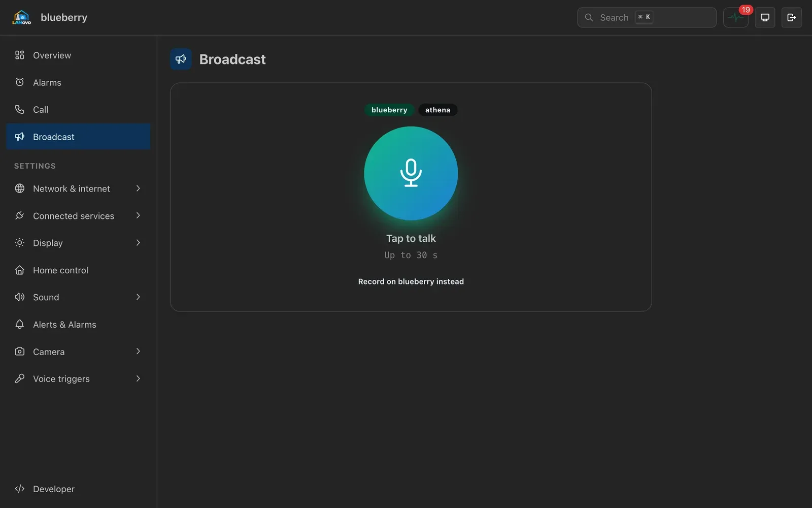The height and width of the screenshot is (508, 812).
Task: Click the Display brightness icon
Action: [x=20, y=243]
